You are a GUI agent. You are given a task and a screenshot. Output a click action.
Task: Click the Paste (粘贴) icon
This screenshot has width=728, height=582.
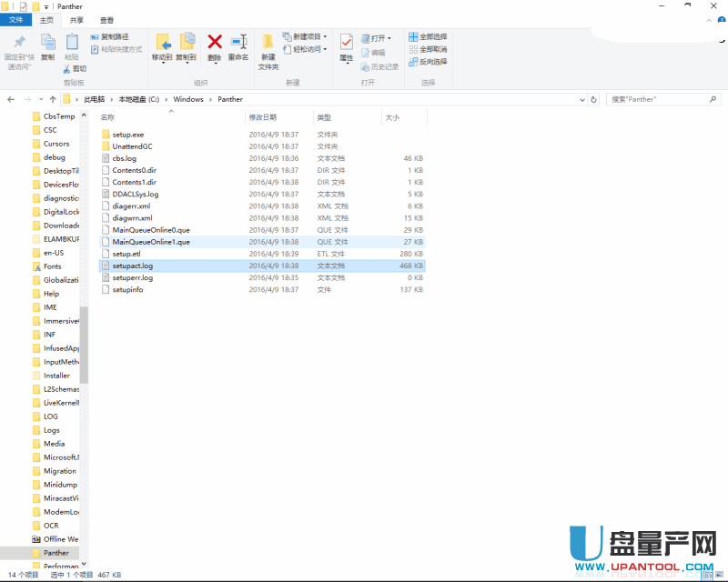click(70, 43)
